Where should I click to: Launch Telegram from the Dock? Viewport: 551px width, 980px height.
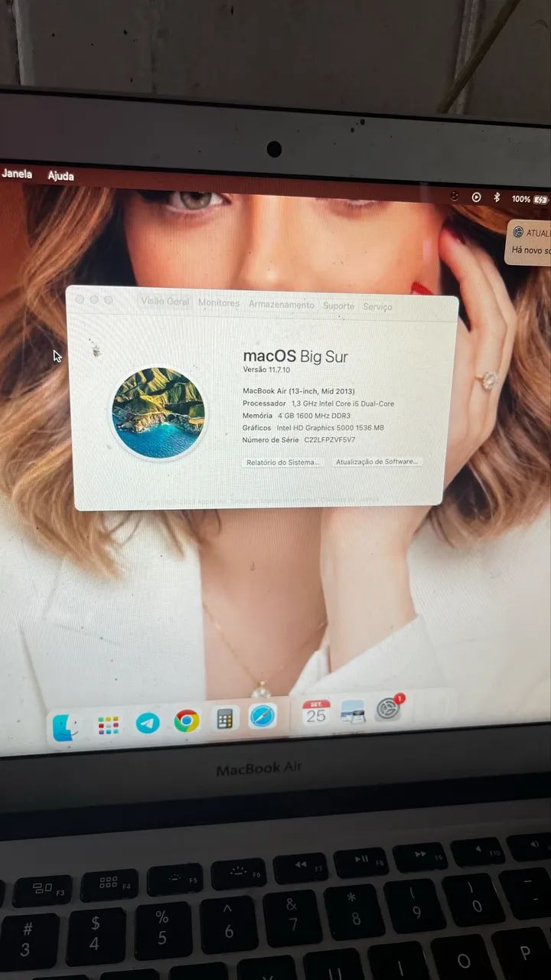(x=148, y=723)
